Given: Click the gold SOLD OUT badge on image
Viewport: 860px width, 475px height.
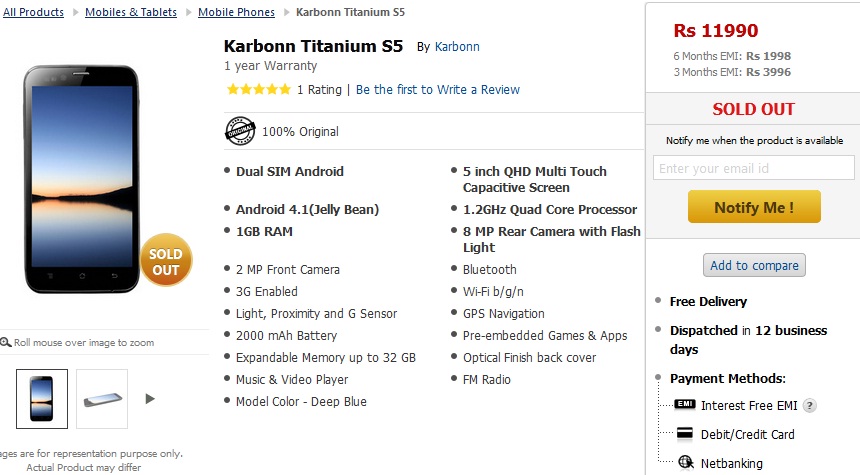Looking at the screenshot, I should click(x=166, y=261).
